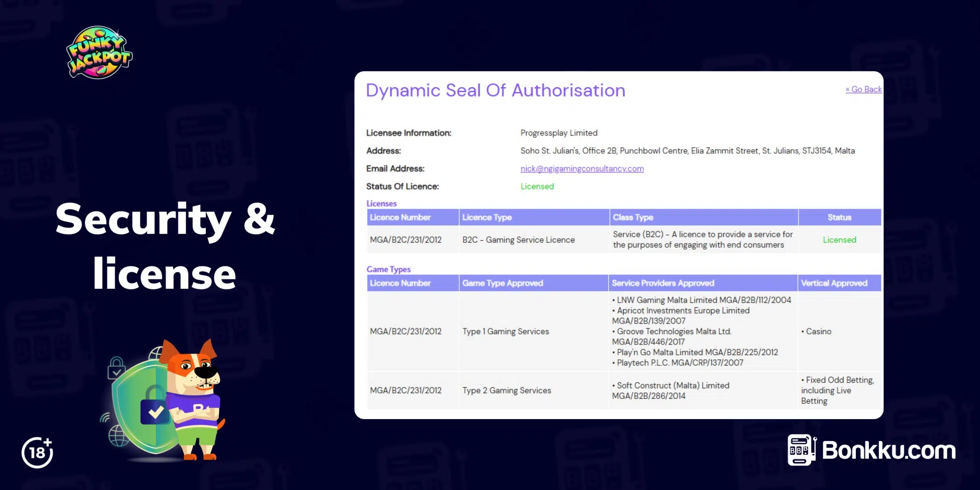Click Licensed status in the Licenses table row
Screen dimensions: 980x490
(840, 240)
